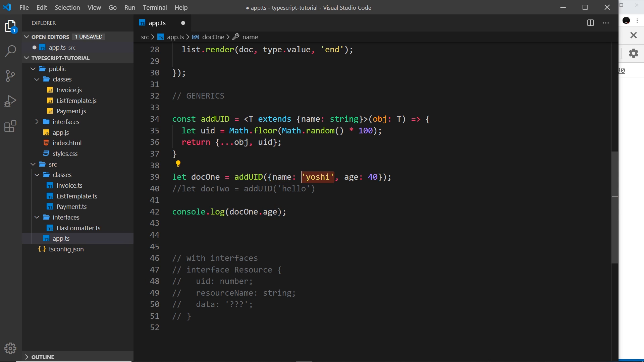Click name in the breadcrumb
The height and width of the screenshot is (362, 644).
coord(250,37)
